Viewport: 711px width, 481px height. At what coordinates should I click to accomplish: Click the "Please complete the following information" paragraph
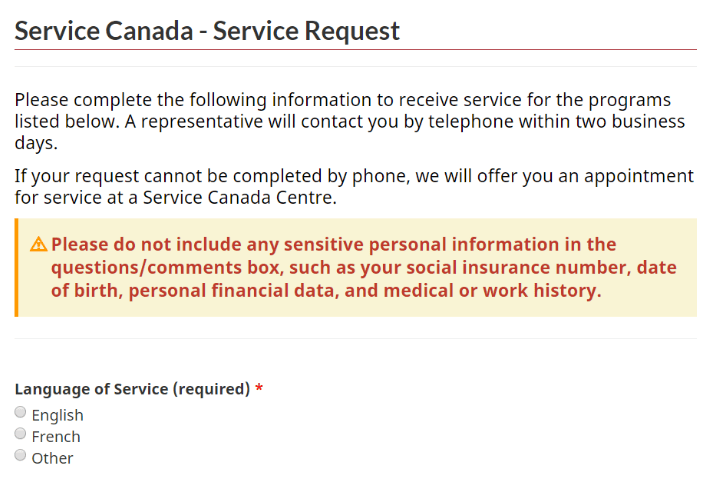point(342,101)
